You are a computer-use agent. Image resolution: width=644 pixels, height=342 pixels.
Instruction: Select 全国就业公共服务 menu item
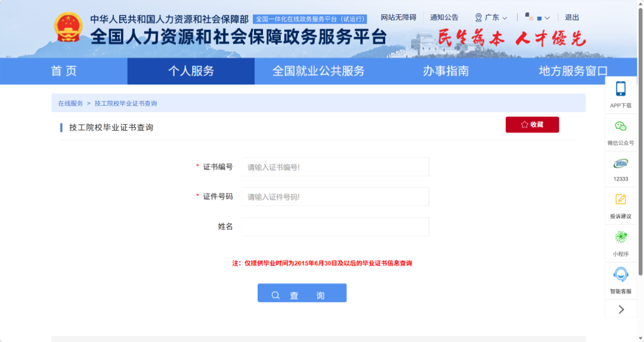pos(318,71)
